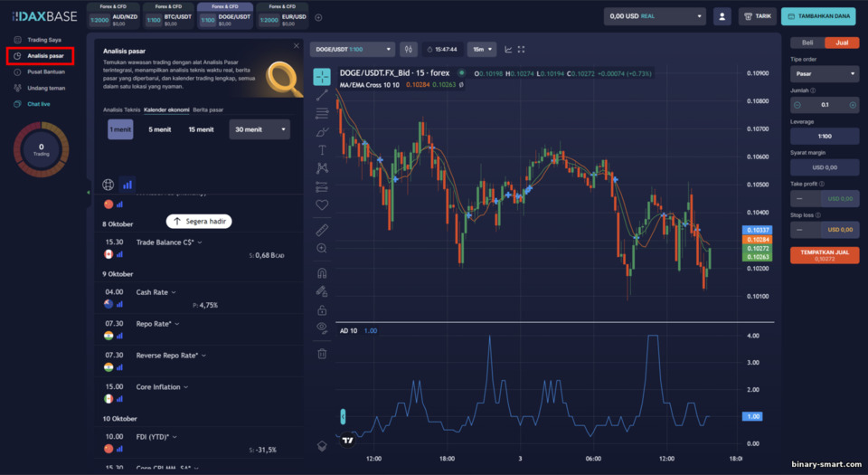Select the ruler measure tool

click(322, 230)
